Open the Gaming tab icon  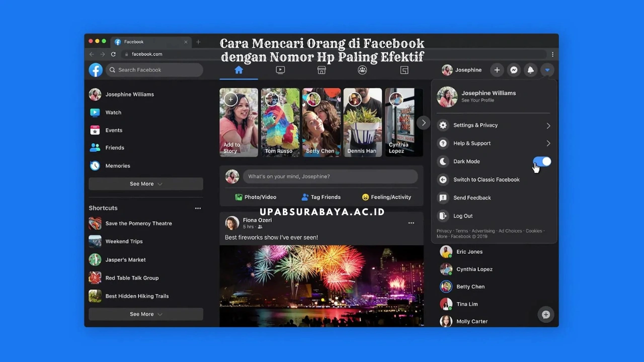tap(404, 70)
